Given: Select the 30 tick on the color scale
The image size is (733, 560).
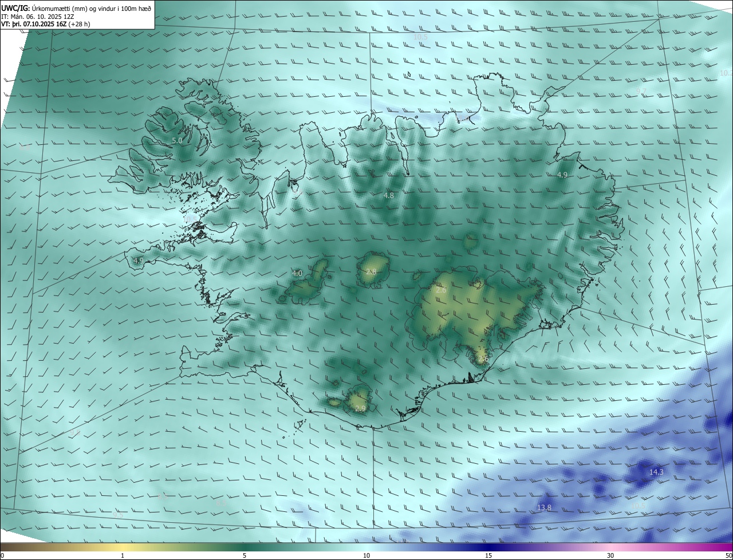Looking at the screenshot, I should (610, 555).
